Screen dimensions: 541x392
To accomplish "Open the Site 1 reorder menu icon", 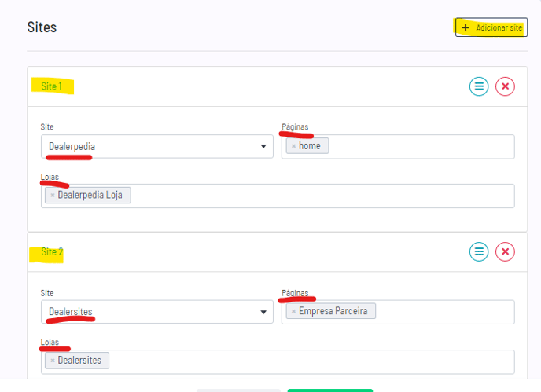I will pyautogui.click(x=479, y=86).
